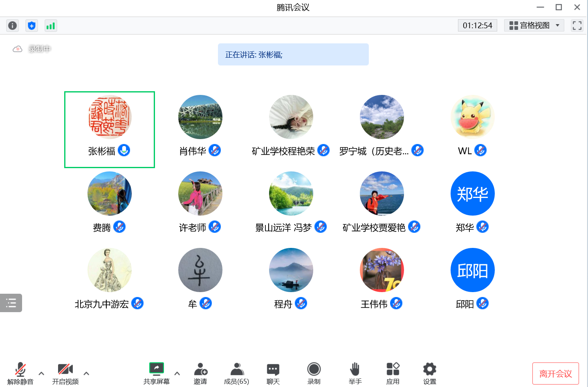Select 程舟 lake avatar
This screenshot has height=387, width=588.
tap(291, 270)
